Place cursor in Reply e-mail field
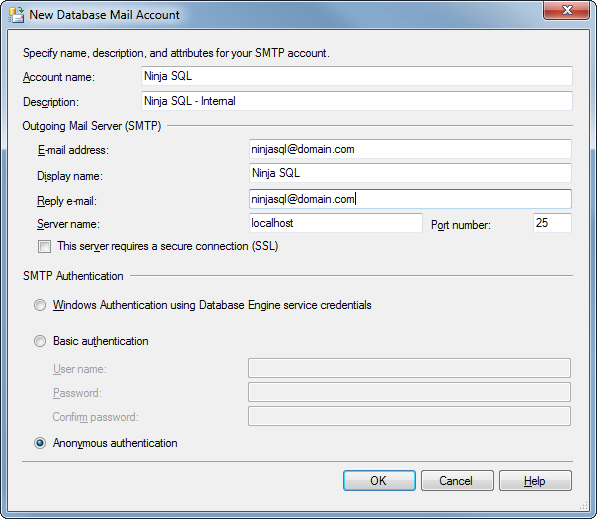The image size is (597, 519). pos(410,199)
